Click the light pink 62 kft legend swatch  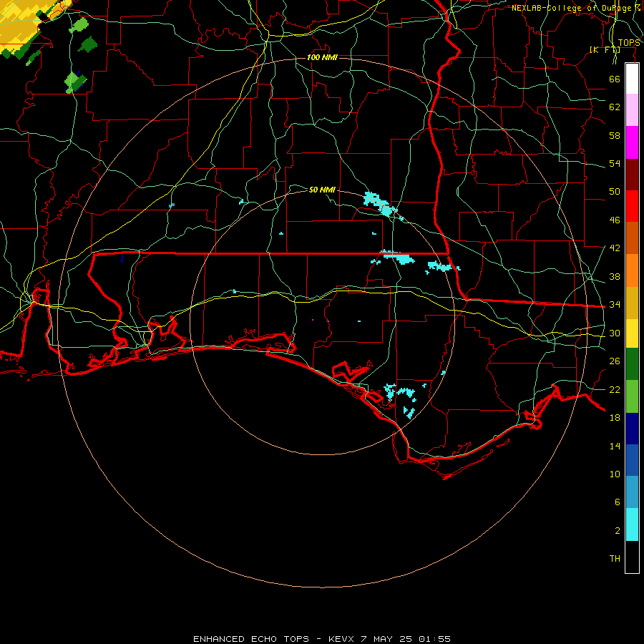pyautogui.click(x=632, y=109)
